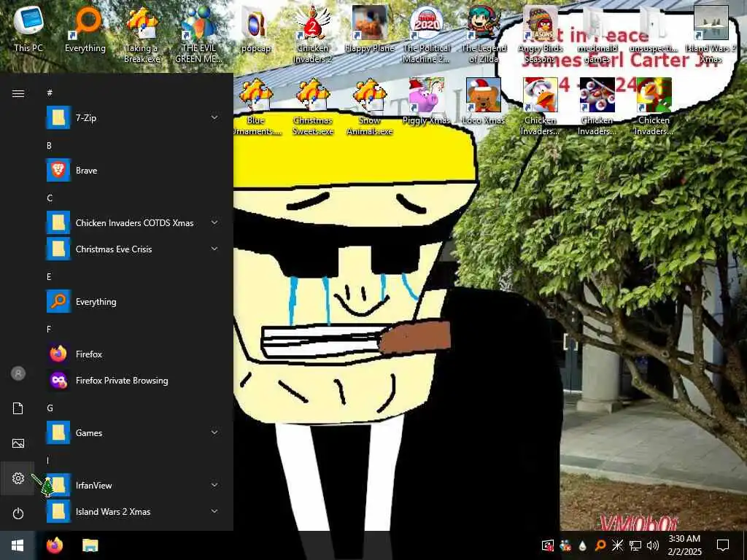Open the mcdonald games desktop folder
This screenshot has height=560, width=747.
tap(597, 34)
